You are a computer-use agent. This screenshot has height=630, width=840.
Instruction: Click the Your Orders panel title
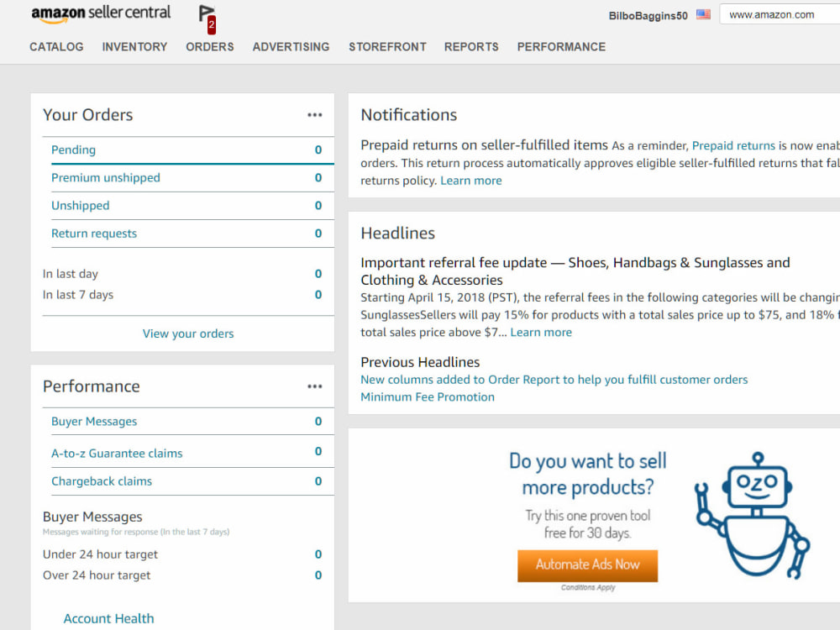88,115
